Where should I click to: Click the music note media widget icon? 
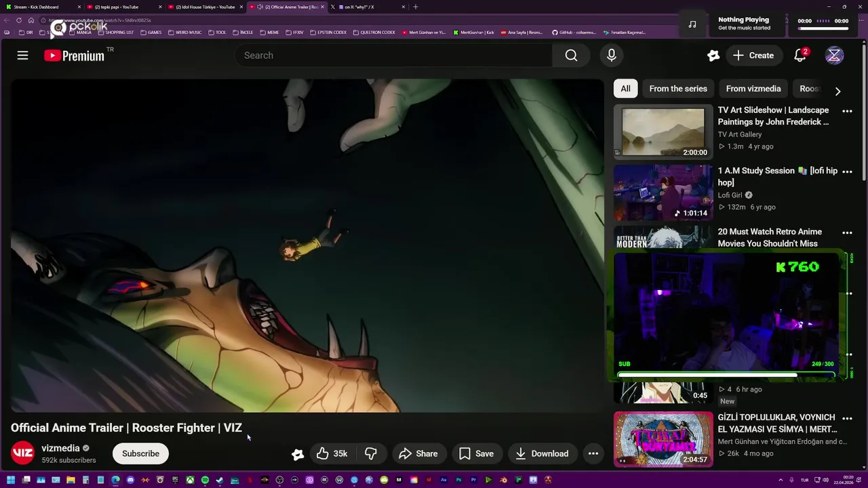(692, 24)
